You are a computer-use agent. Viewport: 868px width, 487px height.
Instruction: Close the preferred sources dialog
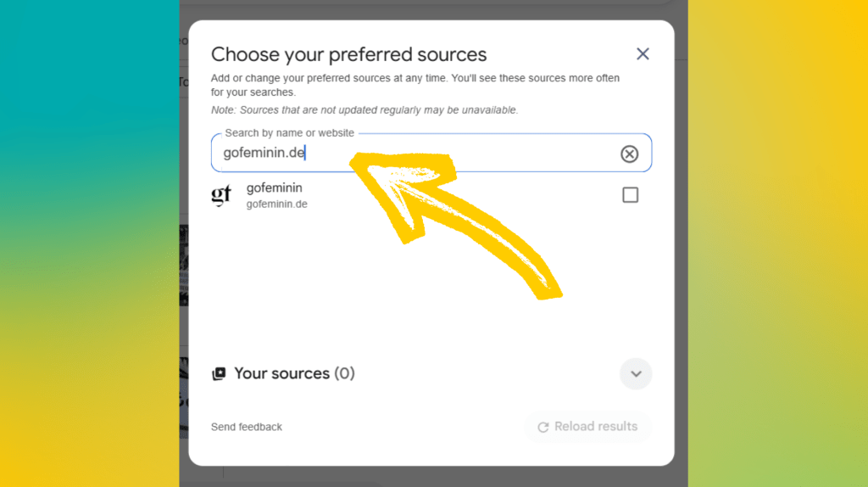point(643,53)
